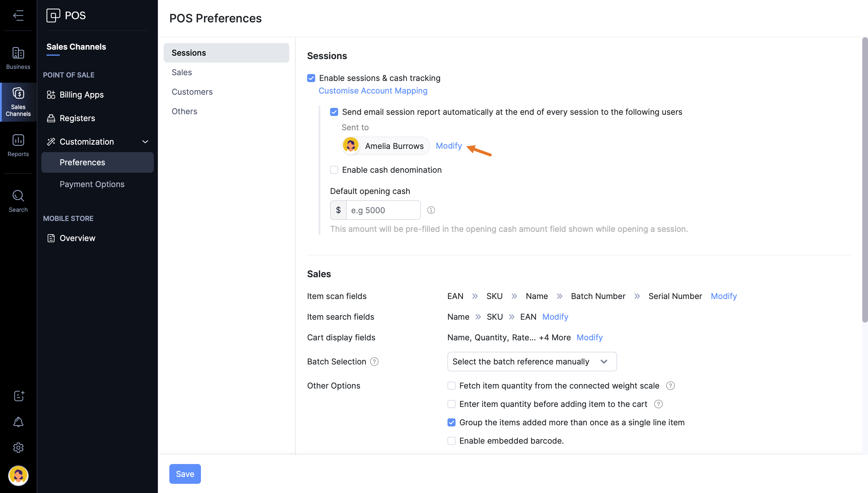Check Enable embedded barcode option
868x493 pixels.
(452, 441)
